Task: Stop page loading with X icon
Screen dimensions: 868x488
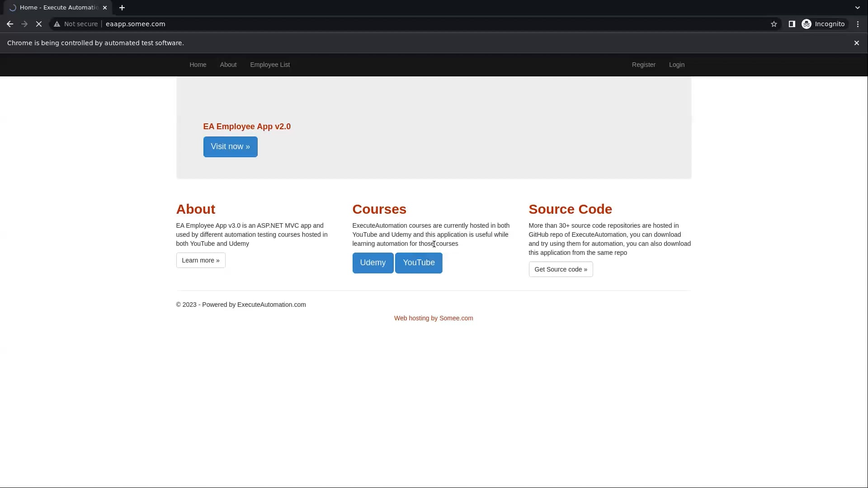Action: [39, 24]
